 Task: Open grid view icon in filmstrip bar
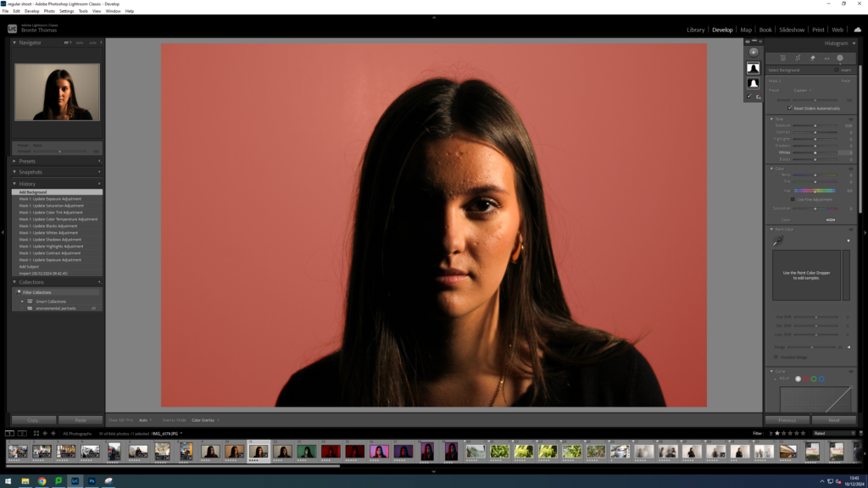[x=36, y=434]
